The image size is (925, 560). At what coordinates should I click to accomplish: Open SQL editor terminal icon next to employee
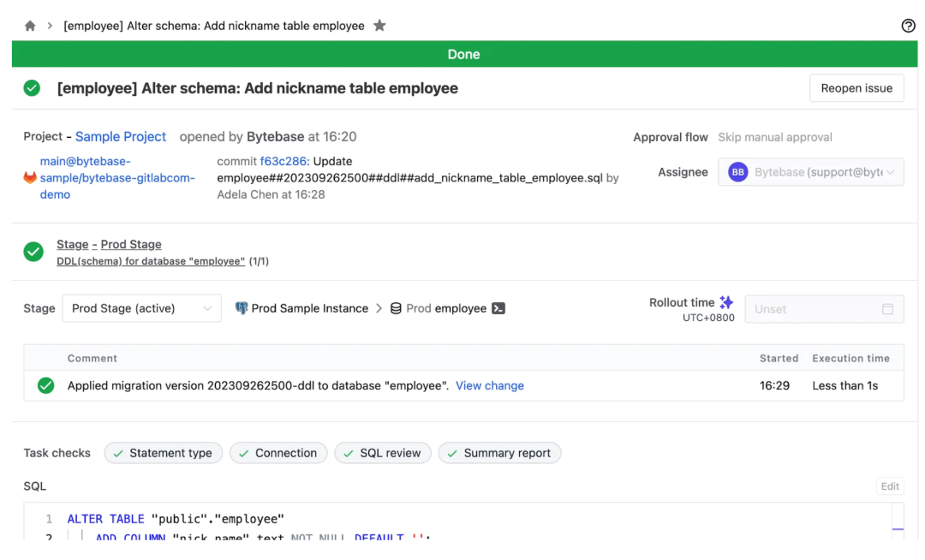(498, 308)
